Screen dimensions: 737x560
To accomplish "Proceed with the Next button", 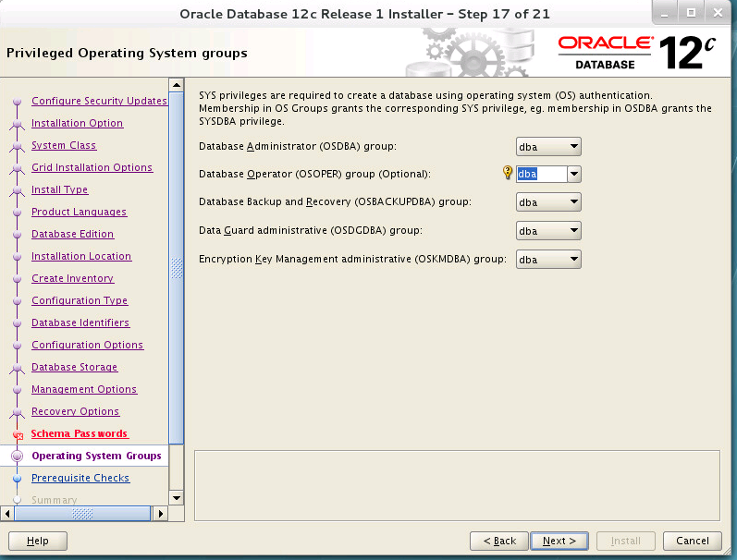I will point(559,541).
